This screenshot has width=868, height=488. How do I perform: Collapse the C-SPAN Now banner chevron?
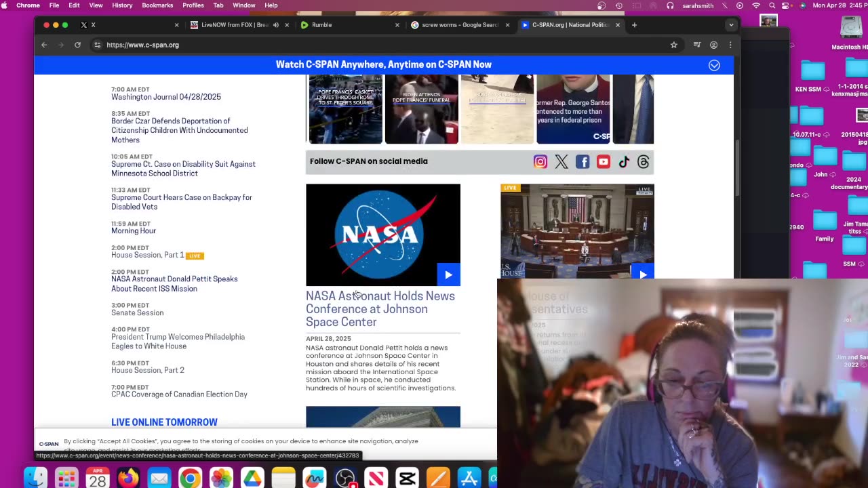tap(714, 65)
